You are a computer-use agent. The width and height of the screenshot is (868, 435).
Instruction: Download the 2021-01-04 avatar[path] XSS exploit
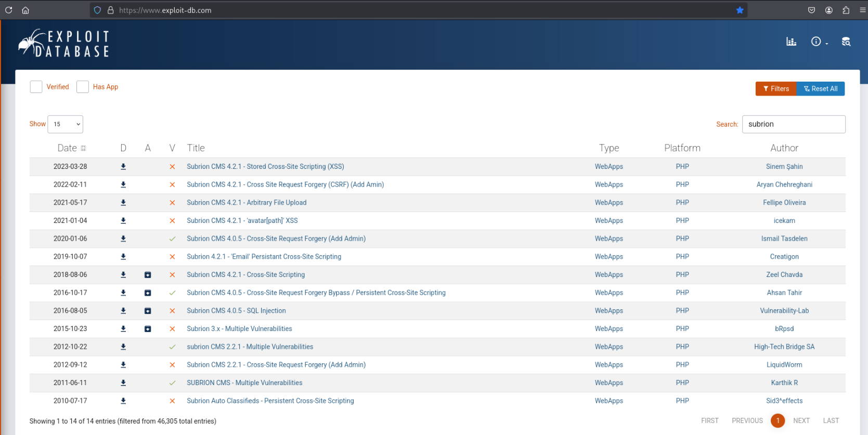click(x=123, y=221)
